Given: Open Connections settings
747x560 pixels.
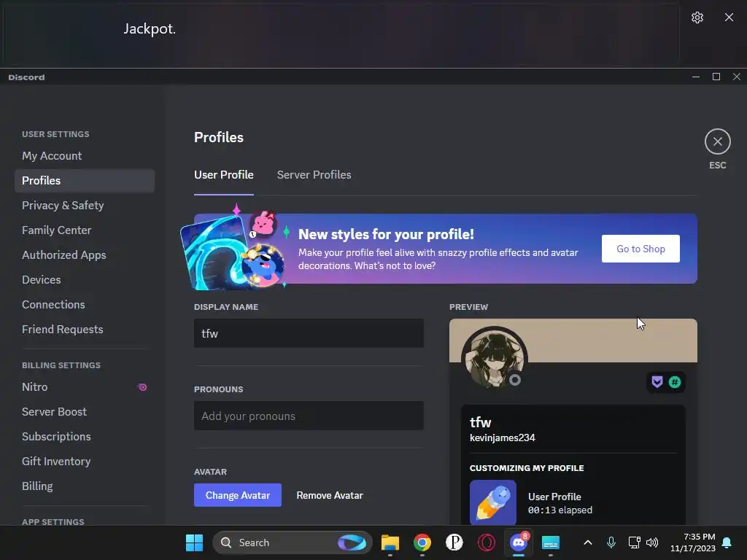Looking at the screenshot, I should 85,304.
